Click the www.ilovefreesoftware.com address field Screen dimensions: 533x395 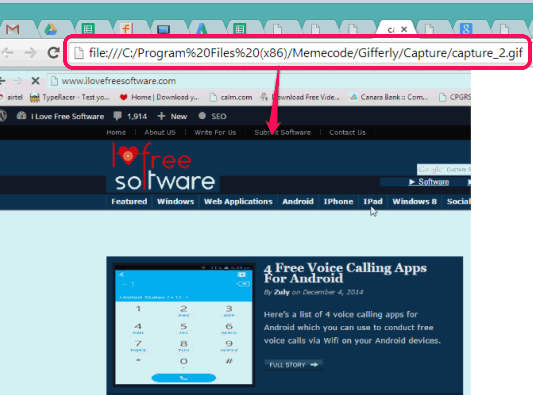click(258, 81)
